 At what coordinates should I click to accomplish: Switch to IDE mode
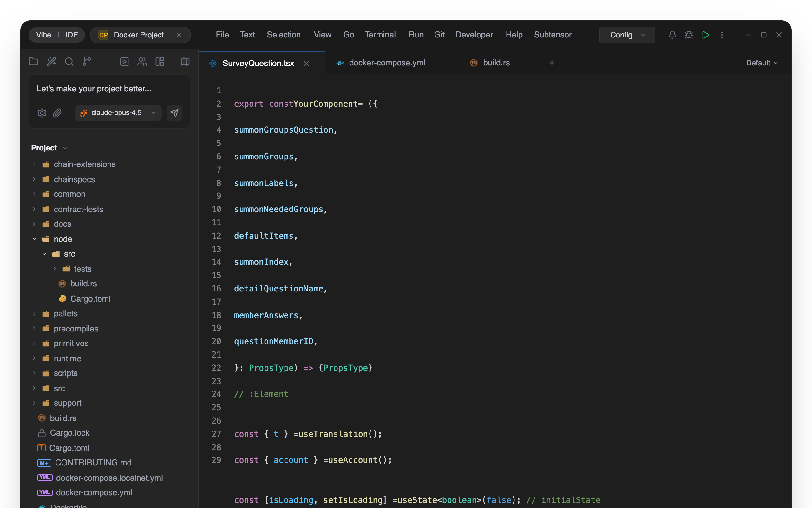click(71, 35)
